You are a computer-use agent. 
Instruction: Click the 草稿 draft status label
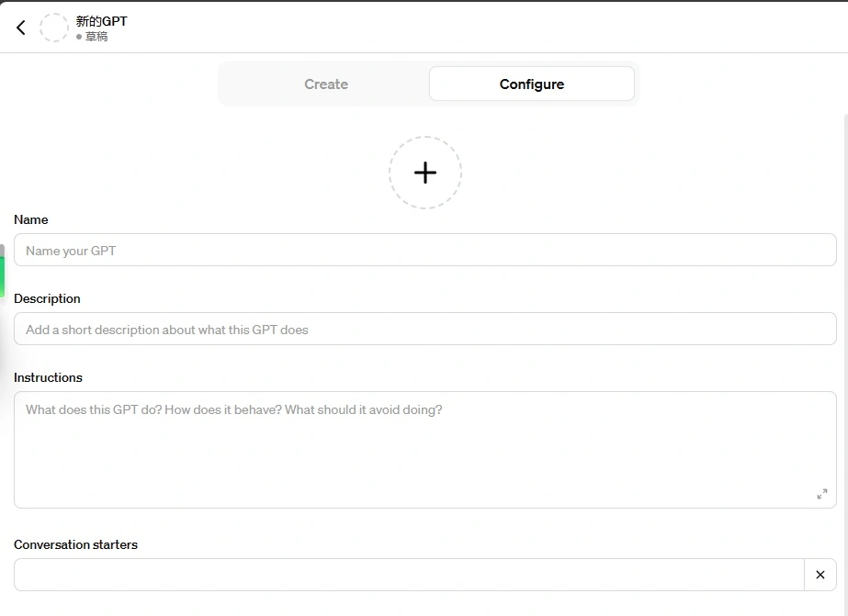[x=96, y=37]
